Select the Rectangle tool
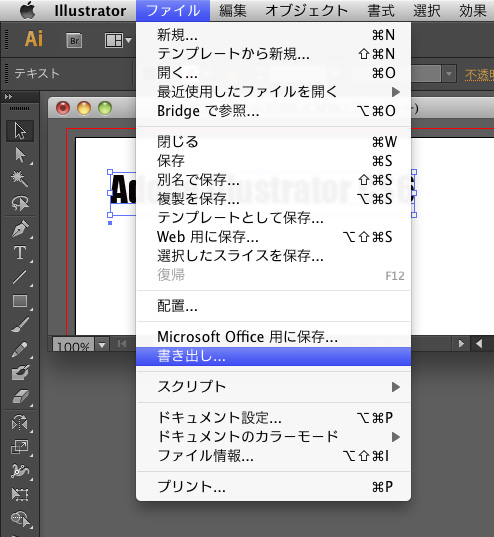This screenshot has width=494, height=537. [20, 301]
